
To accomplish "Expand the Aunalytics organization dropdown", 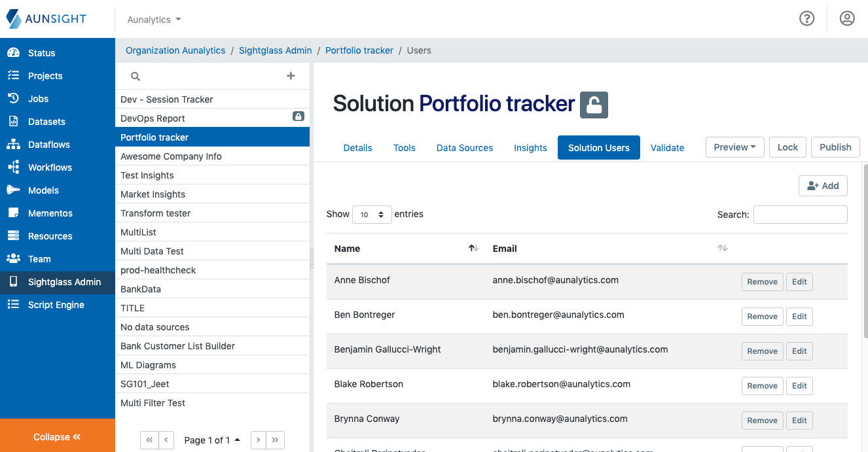I will pyautogui.click(x=154, y=20).
